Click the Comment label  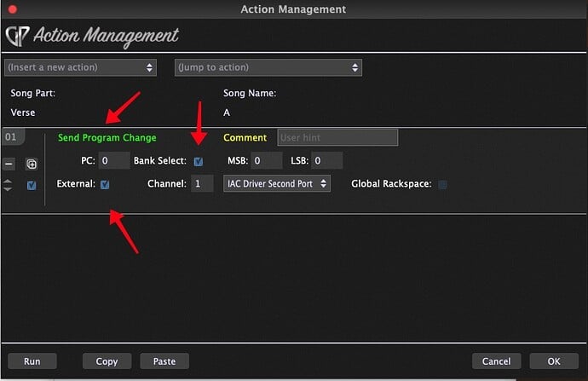[245, 137]
